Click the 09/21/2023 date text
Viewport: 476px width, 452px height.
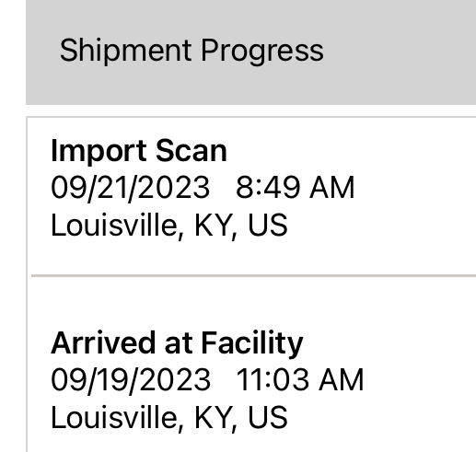[x=131, y=188]
